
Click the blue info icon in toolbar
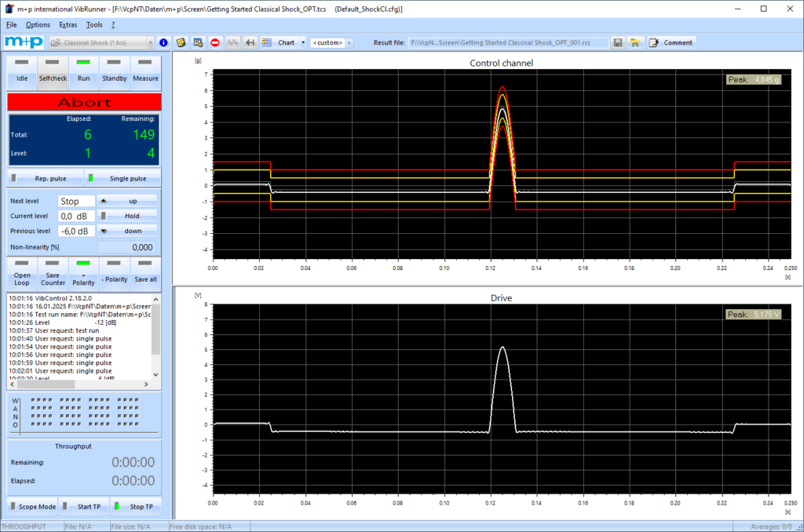click(x=163, y=42)
